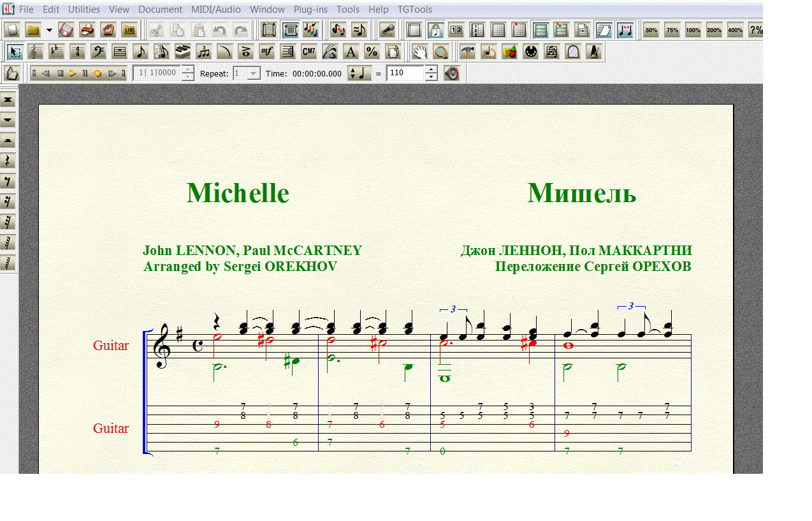The width and height of the screenshot is (812, 521).
Task: Toggle the numbered ruler icon
Action: coord(477,30)
